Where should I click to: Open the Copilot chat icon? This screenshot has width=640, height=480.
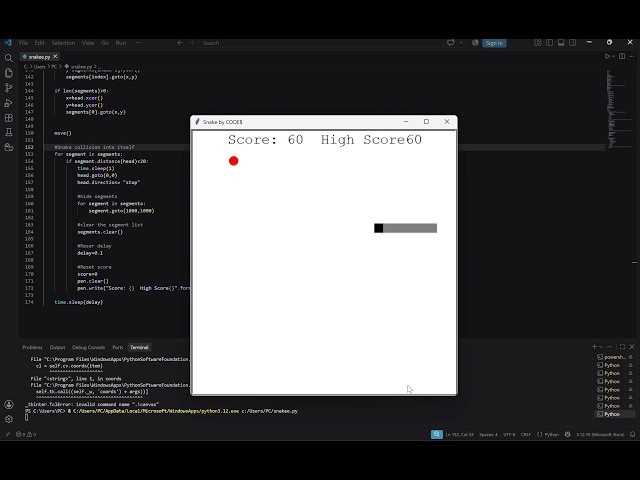(451, 42)
